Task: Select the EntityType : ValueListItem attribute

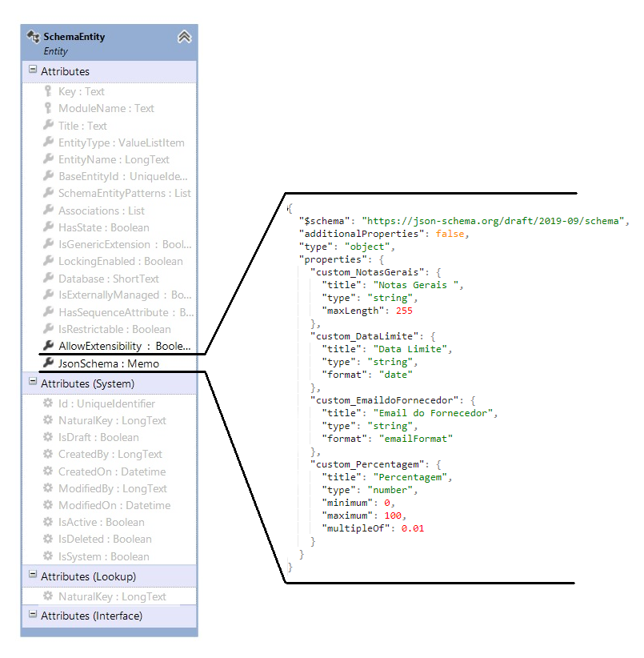Action: [x=121, y=142]
